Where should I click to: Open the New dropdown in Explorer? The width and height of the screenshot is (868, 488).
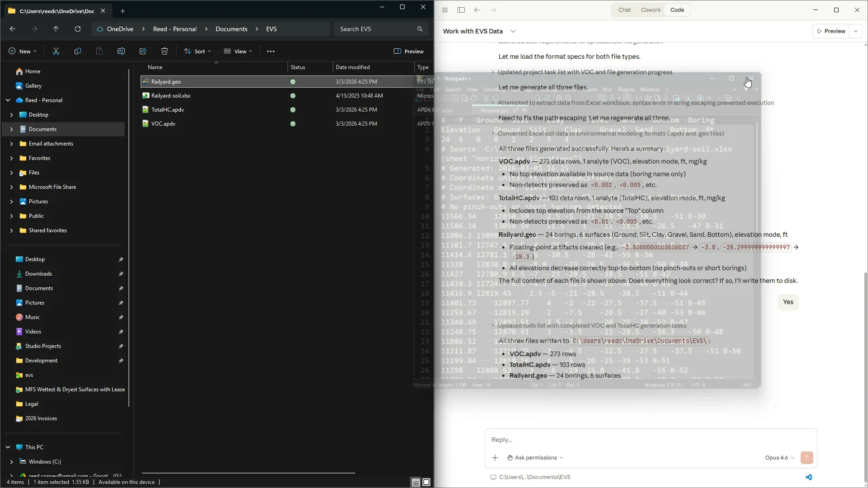22,51
